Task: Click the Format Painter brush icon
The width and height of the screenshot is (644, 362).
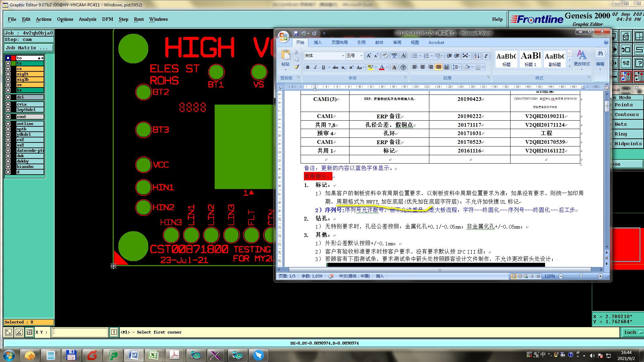Action: click(x=297, y=67)
